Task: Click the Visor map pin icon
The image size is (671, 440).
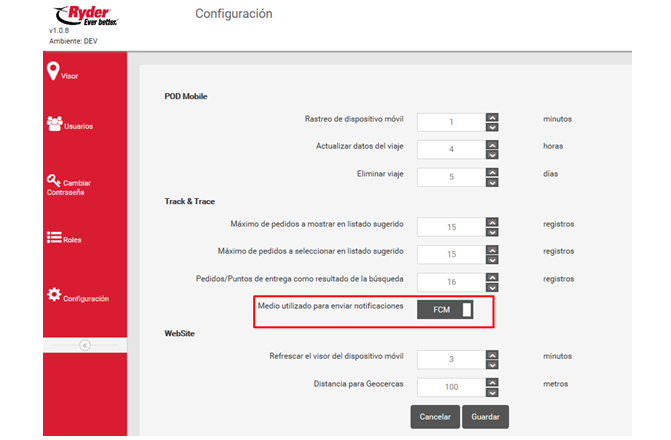Action: click(53, 71)
